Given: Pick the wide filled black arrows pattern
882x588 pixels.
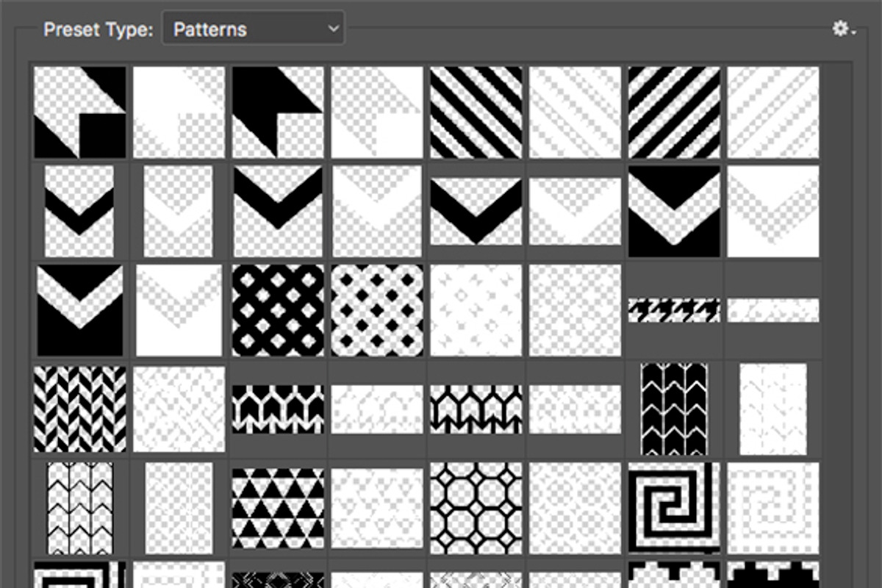Looking at the screenshot, I should pyautogui.click(x=278, y=409).
